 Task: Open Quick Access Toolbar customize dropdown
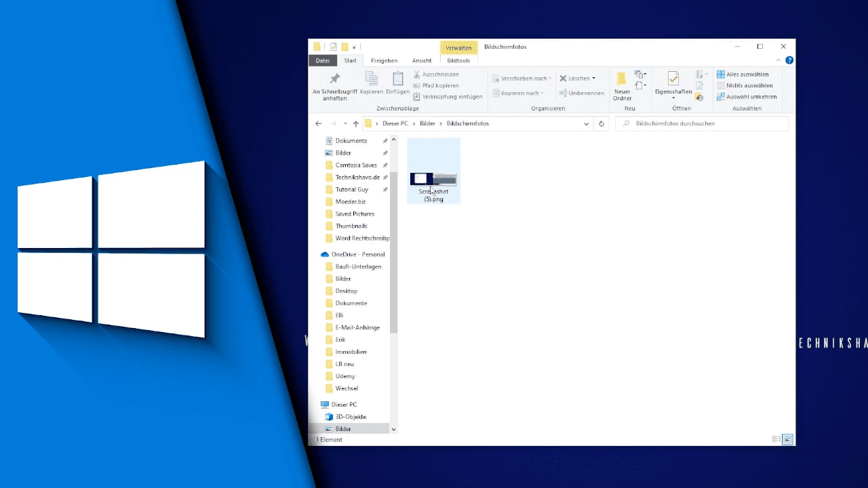tap(354, 47)
